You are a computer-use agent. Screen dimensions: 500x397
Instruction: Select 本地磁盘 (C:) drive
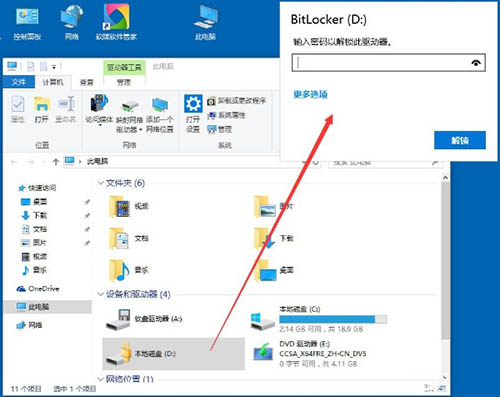pyautogui.click(x=319, y=319)
